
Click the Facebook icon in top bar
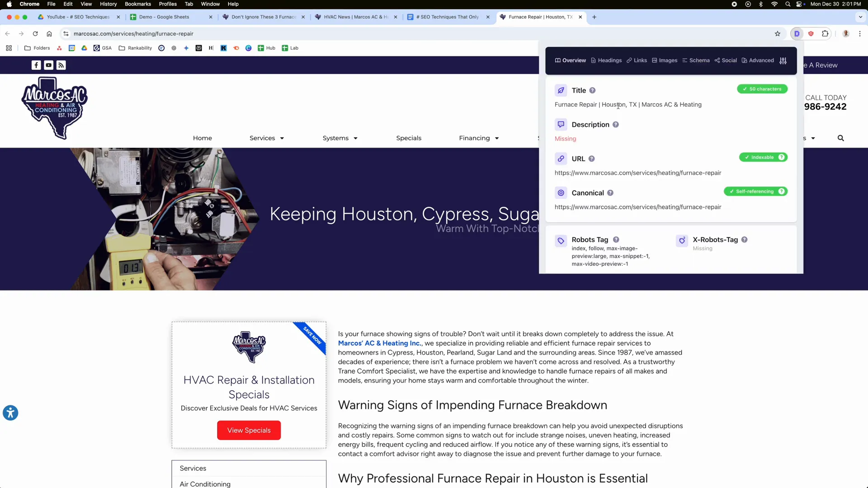click(x=36, y=65)
